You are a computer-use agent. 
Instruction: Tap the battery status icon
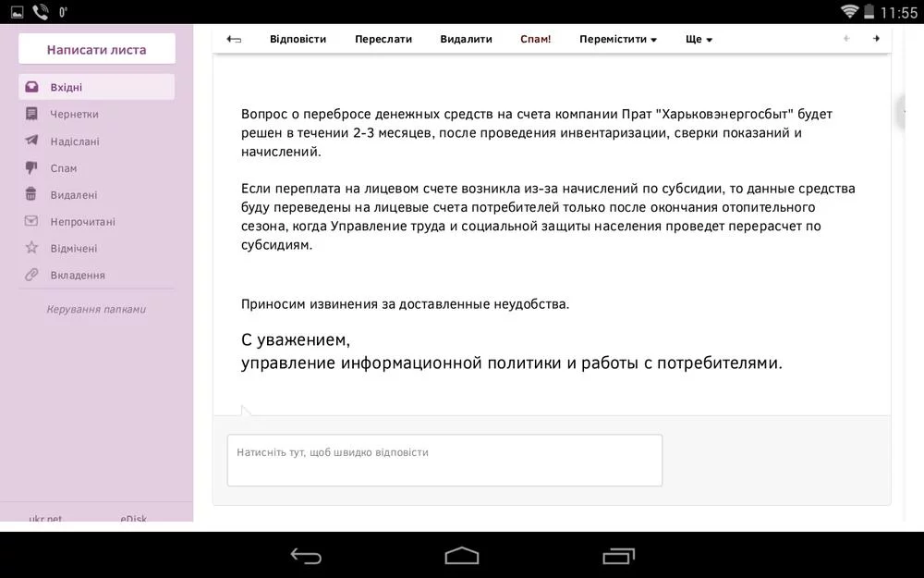coord(869,11)
